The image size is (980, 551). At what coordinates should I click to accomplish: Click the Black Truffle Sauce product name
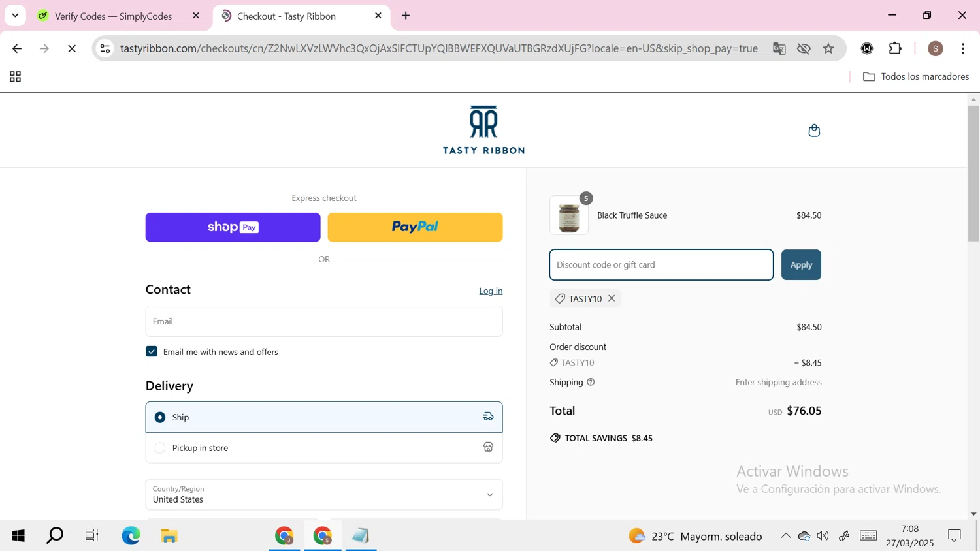tap(632, 215)
